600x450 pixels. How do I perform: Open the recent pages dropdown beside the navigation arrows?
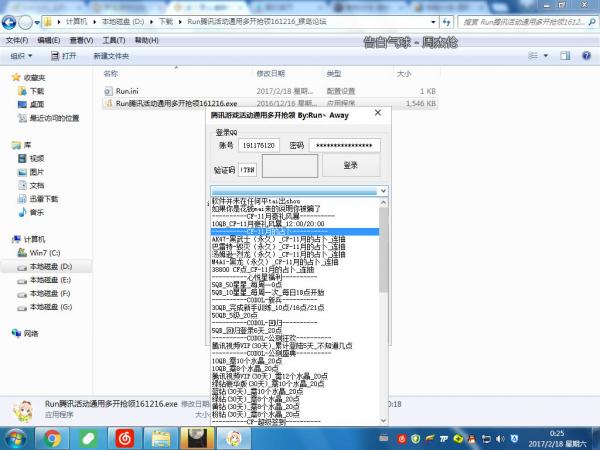tap(37, 23)
